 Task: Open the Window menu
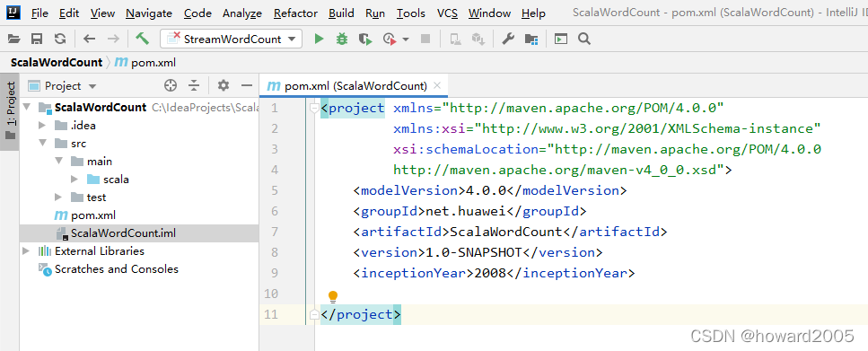tap(489, 13)
